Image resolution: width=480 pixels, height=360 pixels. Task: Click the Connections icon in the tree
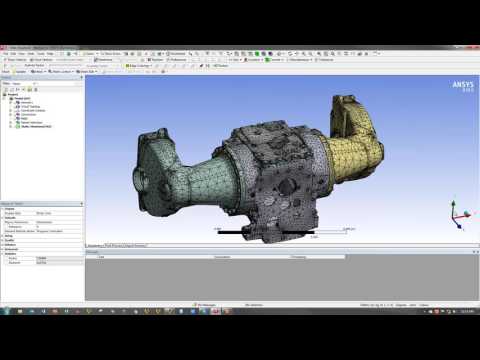coord(18,115)
